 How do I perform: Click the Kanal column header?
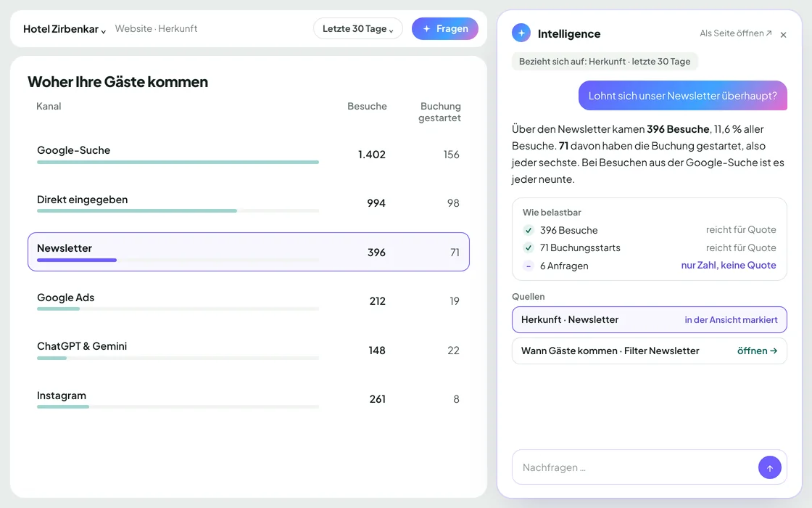[49, 106]
